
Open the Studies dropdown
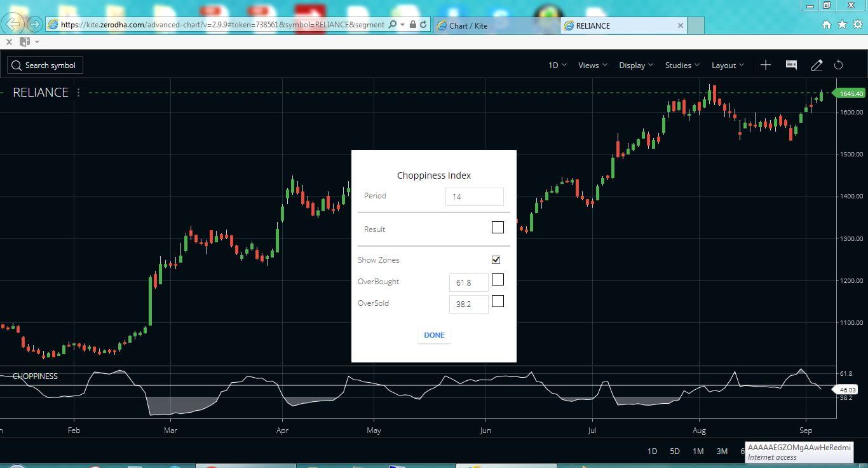pos(682,65)
